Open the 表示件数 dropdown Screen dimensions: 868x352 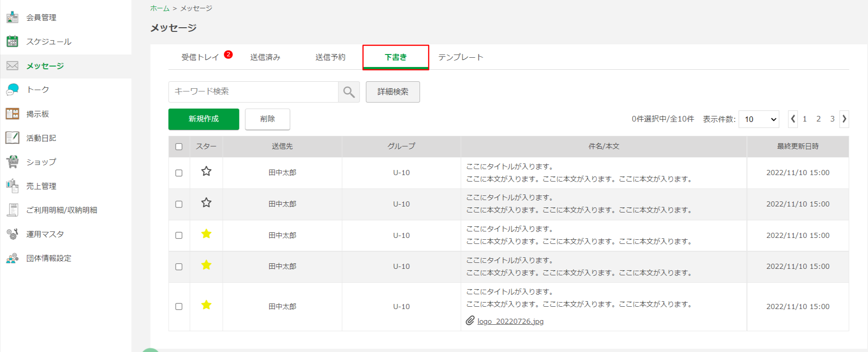click(759, 119)
